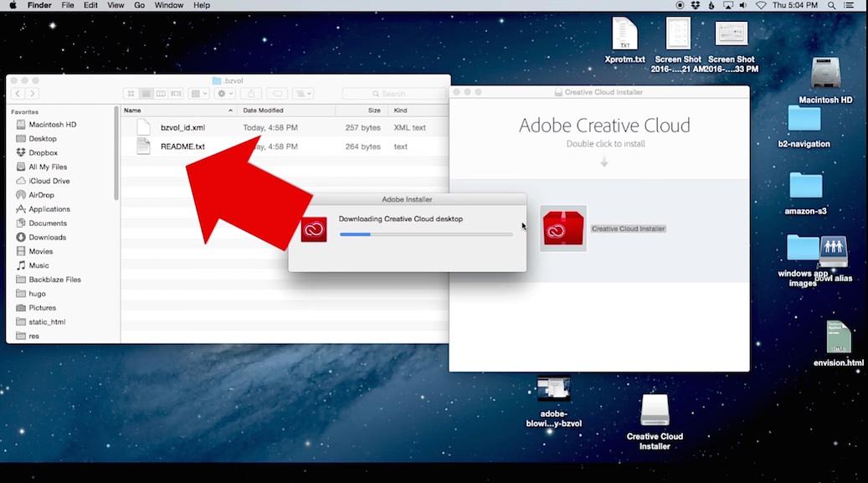The image size is (868, 483).
Task: Click the Backblaze flame menu bar icon
Action: [x=711, y=5]
